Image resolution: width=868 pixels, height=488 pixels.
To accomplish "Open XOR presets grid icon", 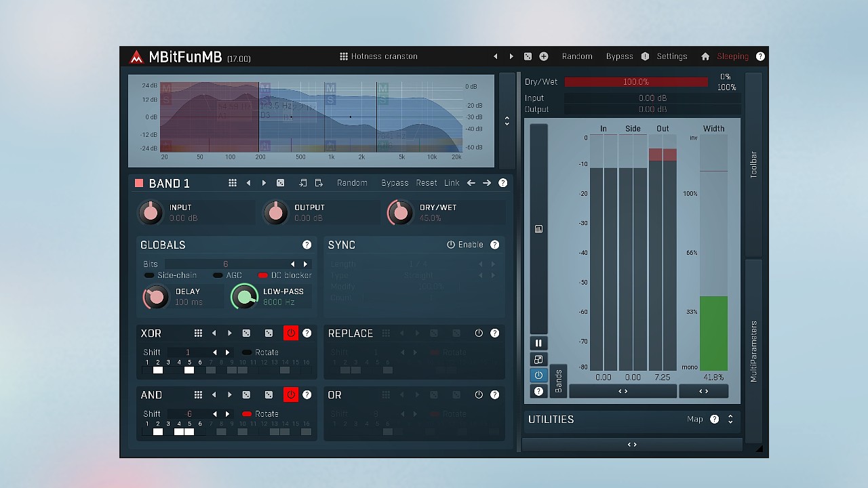I will 198,333.
